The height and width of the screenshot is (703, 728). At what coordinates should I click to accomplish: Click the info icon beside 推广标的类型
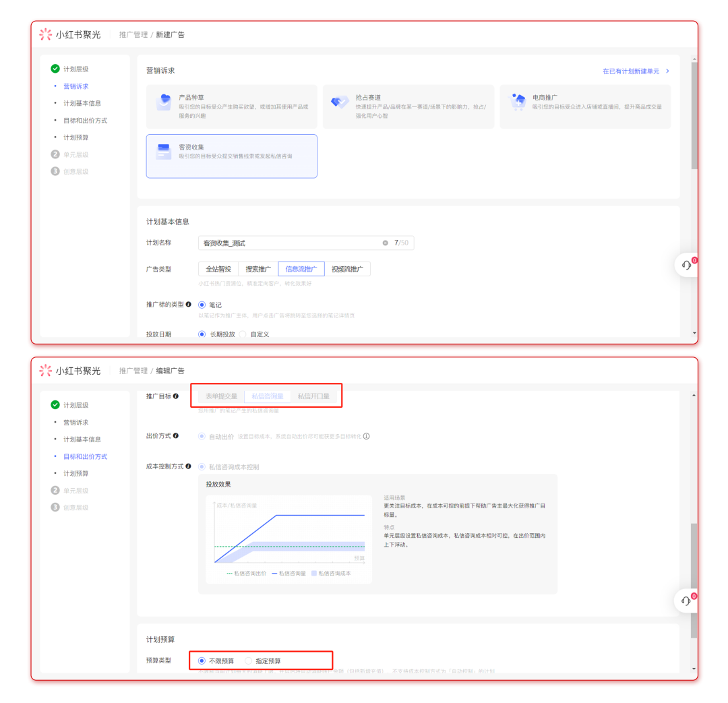click(x=189, y=305)
